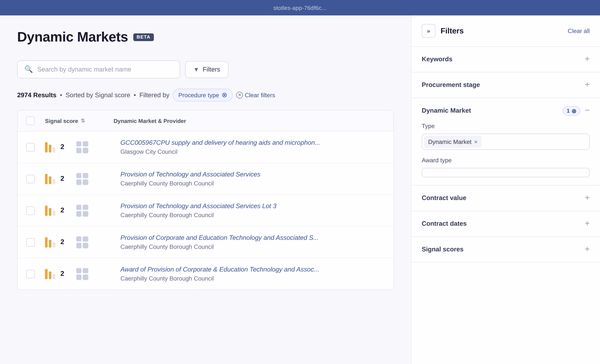Screen dimensions: 600x364
Task: Click the Clear all link in Filters panel
Action: click(x=578, y=31)
